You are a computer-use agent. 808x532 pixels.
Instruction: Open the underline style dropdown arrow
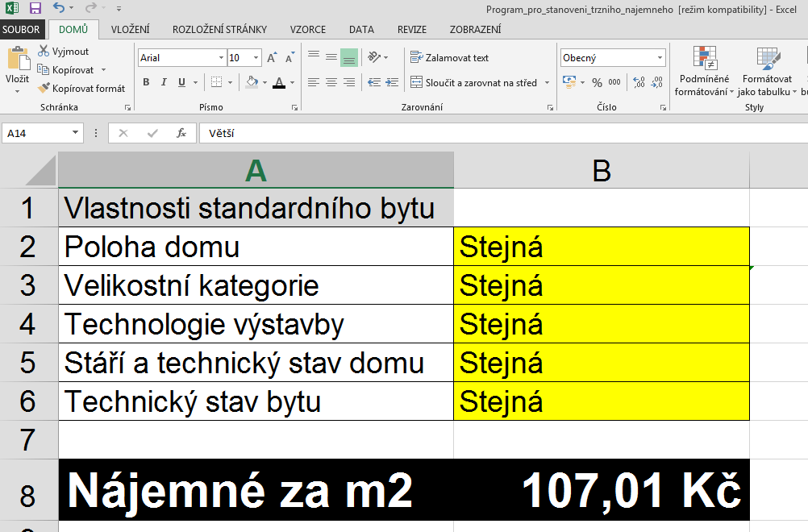pos(195,82)
